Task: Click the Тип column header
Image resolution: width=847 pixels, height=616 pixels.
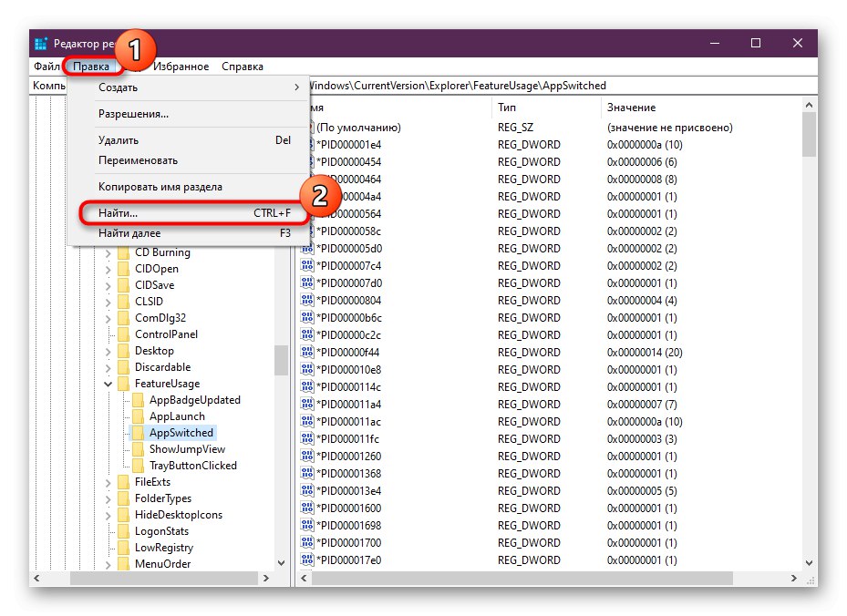Action: (x=546, y=108)
